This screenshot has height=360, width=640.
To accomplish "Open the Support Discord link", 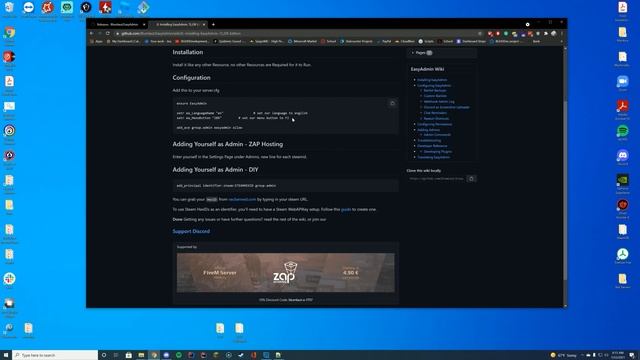I will pos(191,231).
